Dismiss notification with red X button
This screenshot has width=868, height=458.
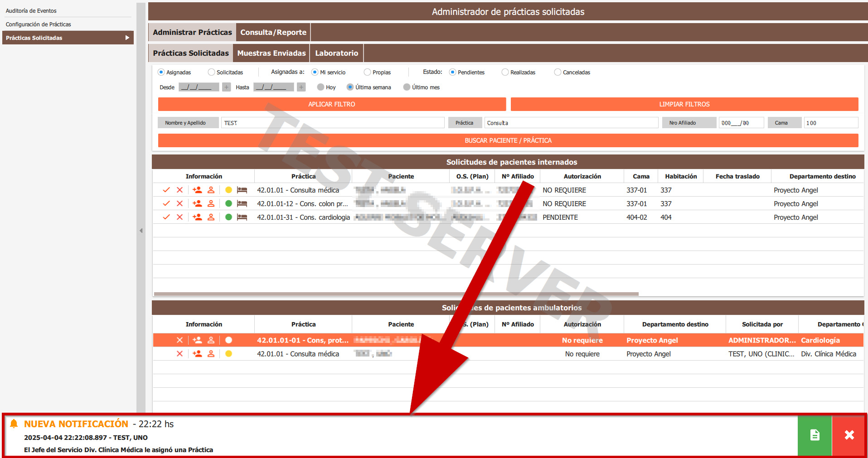tap(849, 435)
